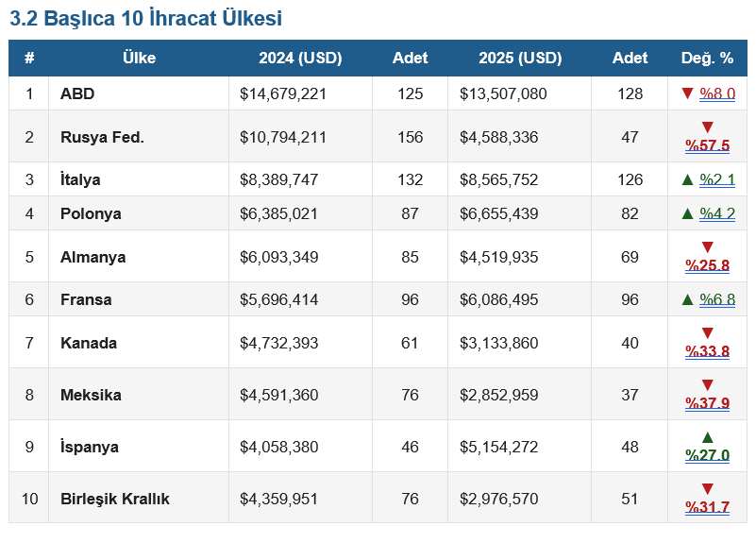Open the %31.7 link for Birleşik Krallık
This screenshot has height=543, width=756.
(x=707, y=507)
